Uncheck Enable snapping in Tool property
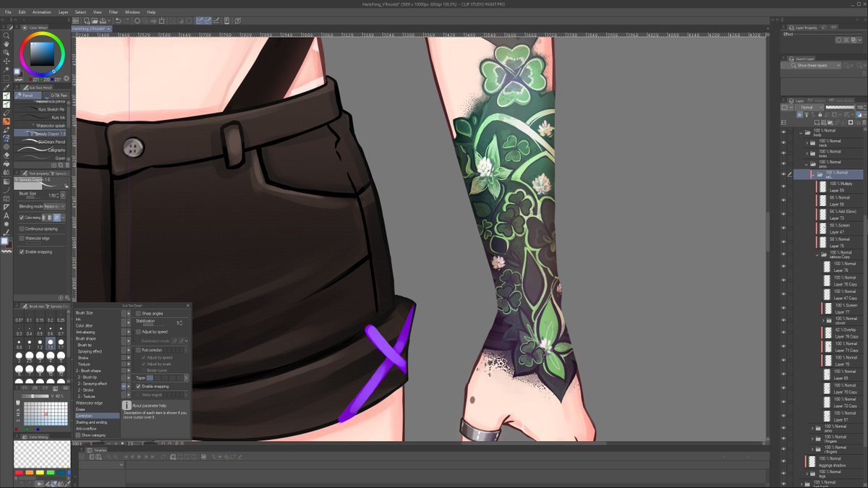 pos(22,252)
